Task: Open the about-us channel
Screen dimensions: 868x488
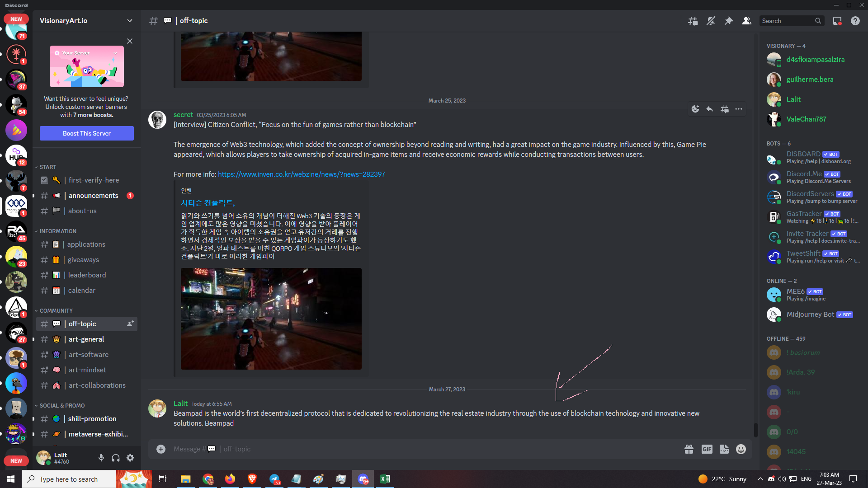Action: 87,211
